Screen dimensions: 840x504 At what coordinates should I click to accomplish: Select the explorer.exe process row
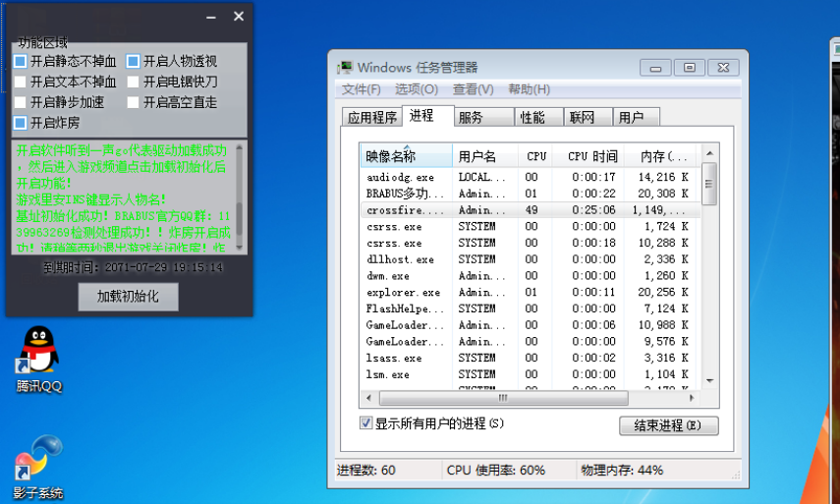click(x=531, y=293)
